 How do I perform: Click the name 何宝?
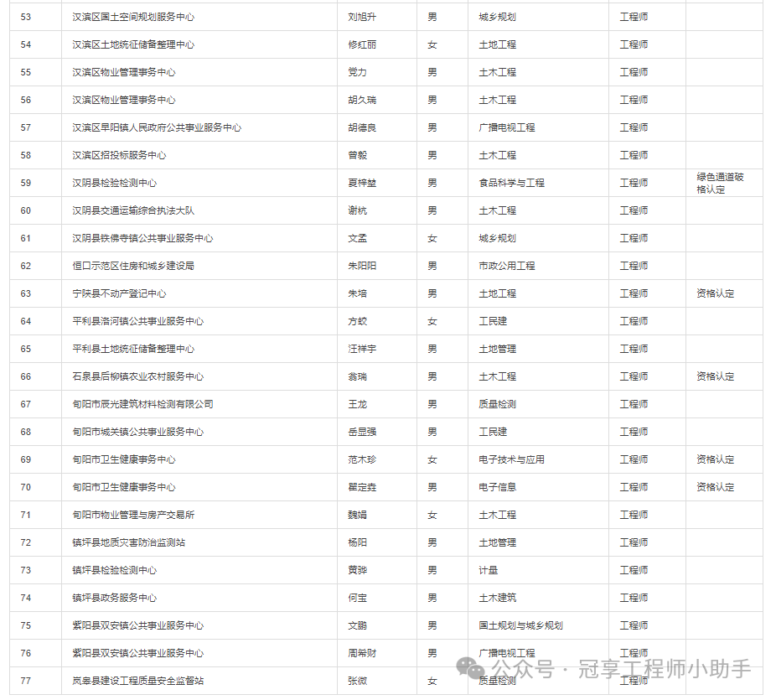coord(357,599)
